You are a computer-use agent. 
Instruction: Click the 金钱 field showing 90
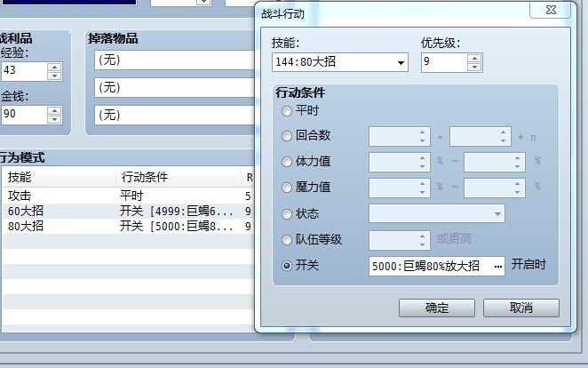pos(24,115)
